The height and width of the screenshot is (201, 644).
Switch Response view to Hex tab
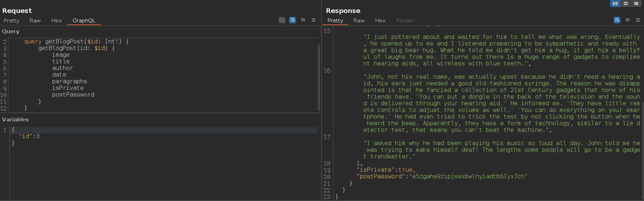[x=380, y=21]
